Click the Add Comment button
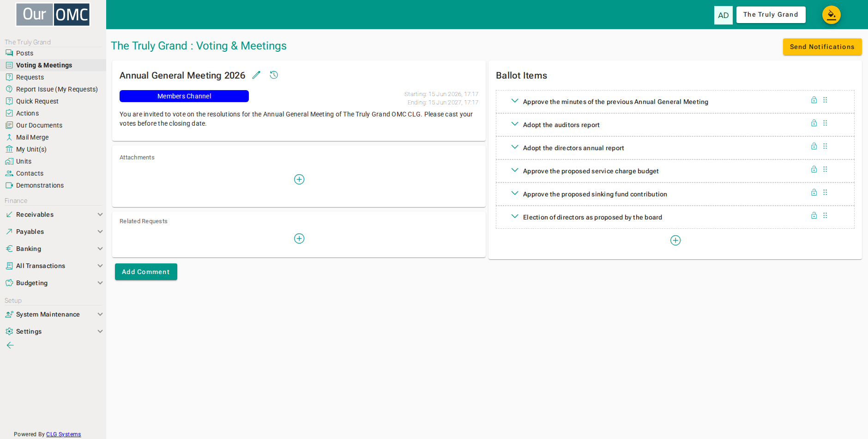 tap(146, 272)
